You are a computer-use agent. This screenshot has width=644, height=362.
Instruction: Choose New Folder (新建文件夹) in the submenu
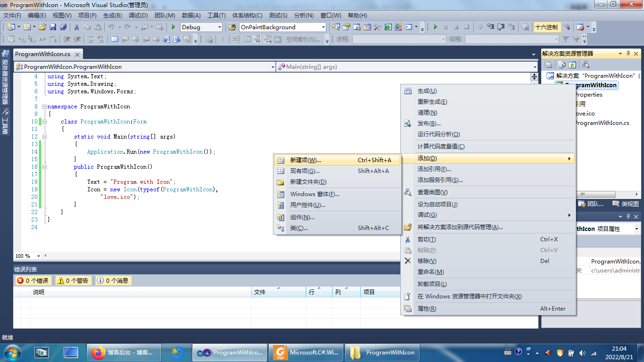point(337,182)
